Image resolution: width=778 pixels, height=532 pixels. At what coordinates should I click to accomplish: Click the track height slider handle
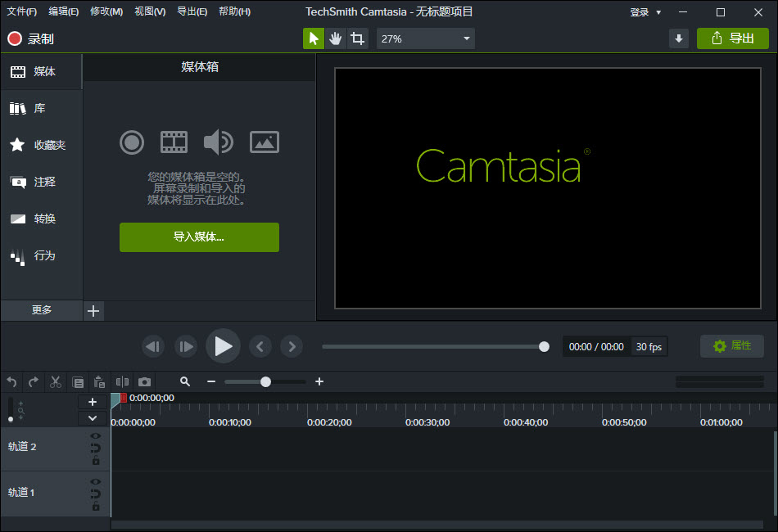tap(11, 419)
